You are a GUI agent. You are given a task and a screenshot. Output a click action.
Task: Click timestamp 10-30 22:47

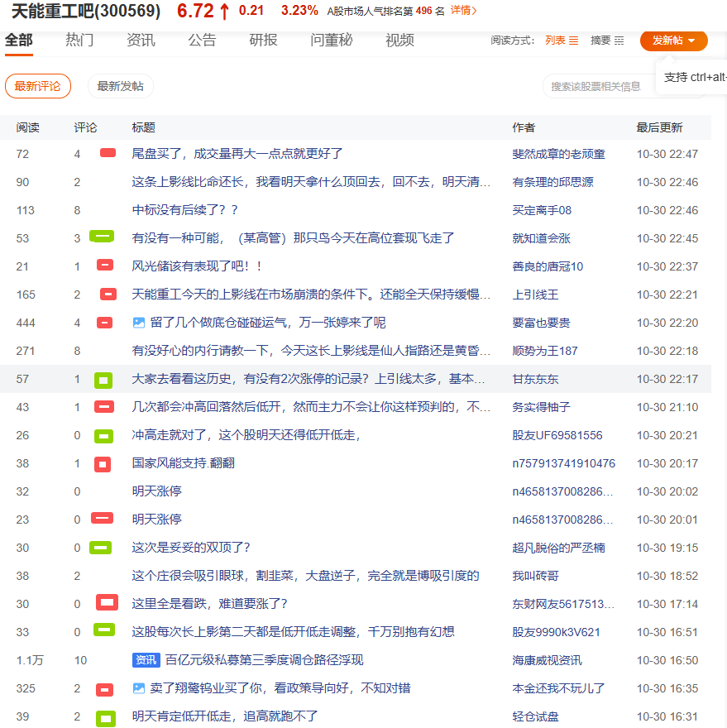[667, 154]
